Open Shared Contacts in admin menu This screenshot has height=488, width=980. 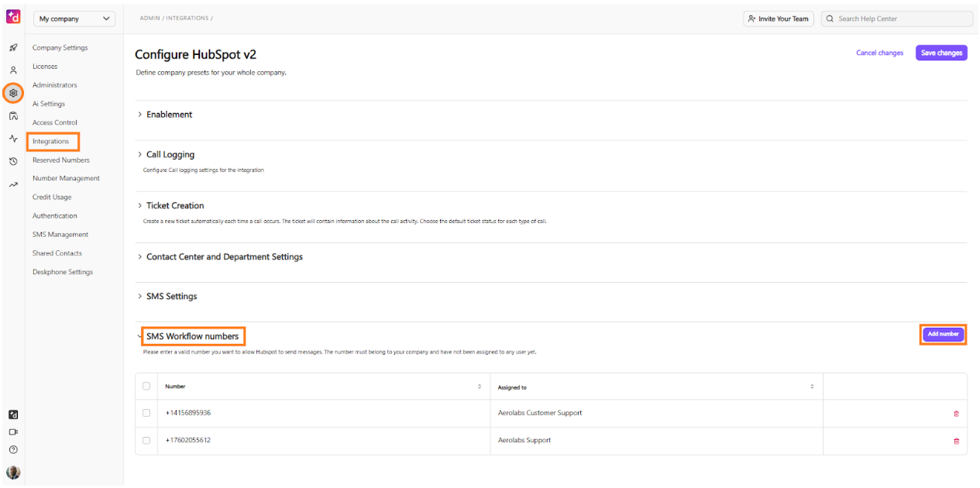click(57, 253)
